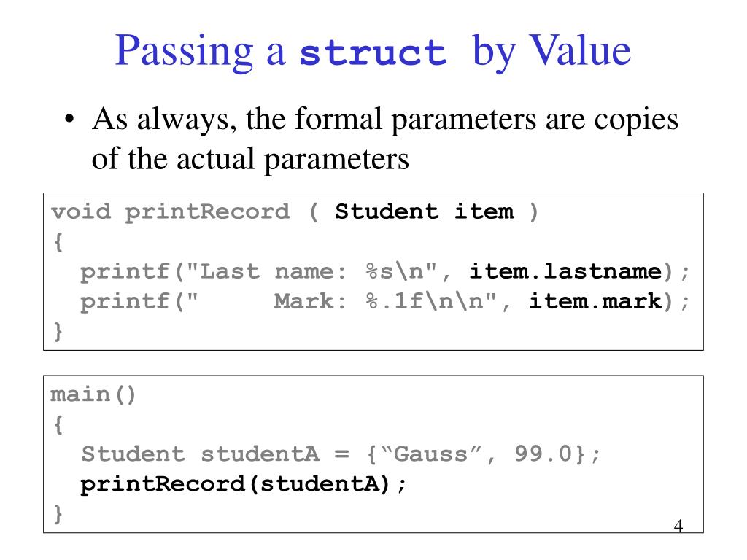747x560 pixels.
Task: Click the closing brace of main function
Action: 58,514
